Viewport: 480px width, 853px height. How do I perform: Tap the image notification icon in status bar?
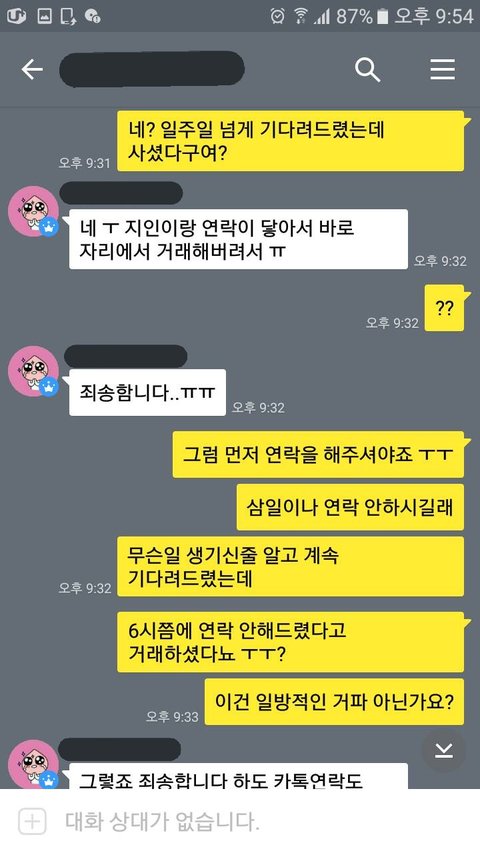click(x=45, y=16)
